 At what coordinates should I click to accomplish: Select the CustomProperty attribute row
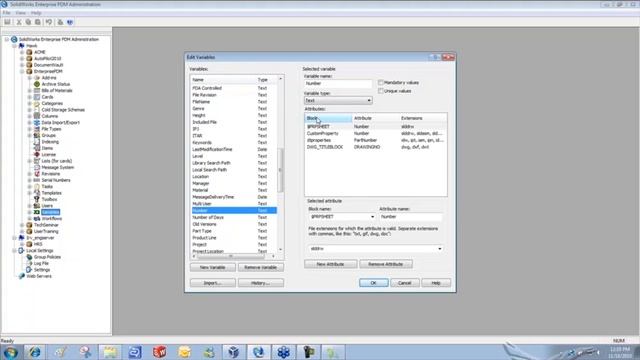[x=376, y=133]
